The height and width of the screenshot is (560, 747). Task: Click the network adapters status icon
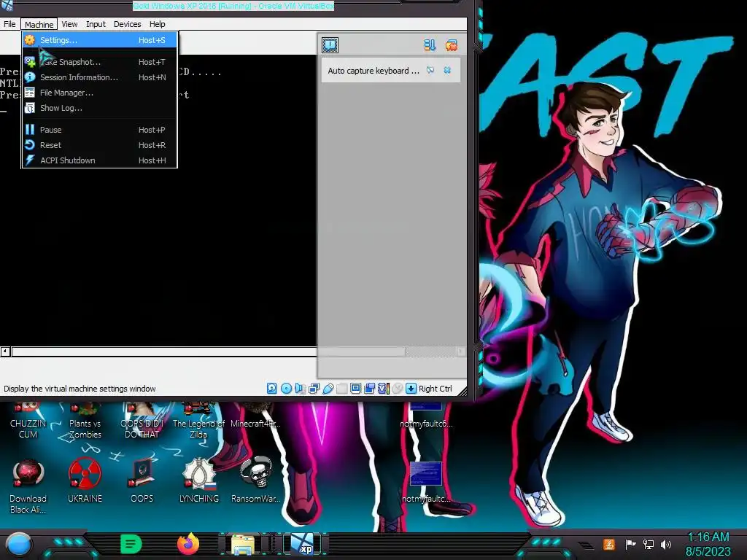314,389
